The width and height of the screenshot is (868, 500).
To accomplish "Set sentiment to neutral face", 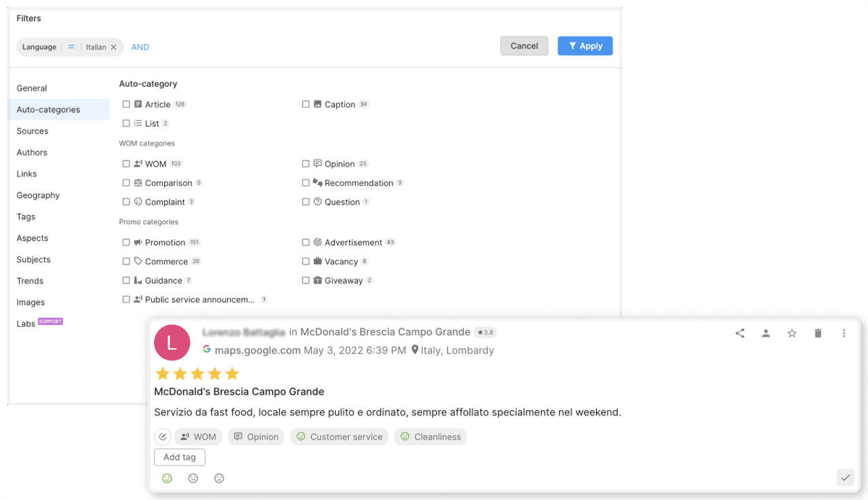I will click(193, 478).
